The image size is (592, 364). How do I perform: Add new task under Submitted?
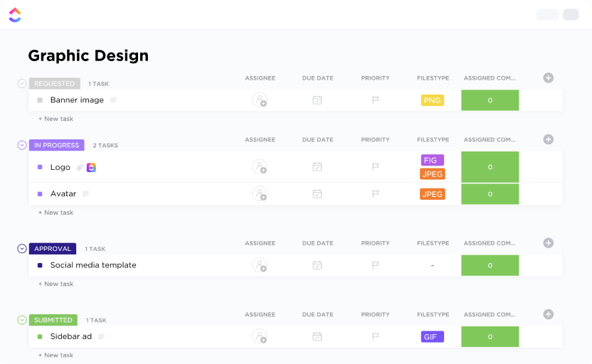pyautogui.click(x=56, y=355)
